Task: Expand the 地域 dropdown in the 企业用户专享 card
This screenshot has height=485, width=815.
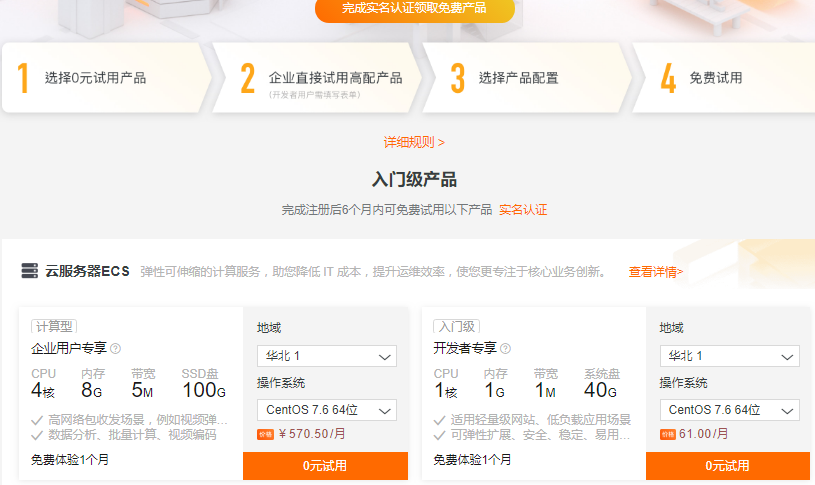Action: [327, 356]
